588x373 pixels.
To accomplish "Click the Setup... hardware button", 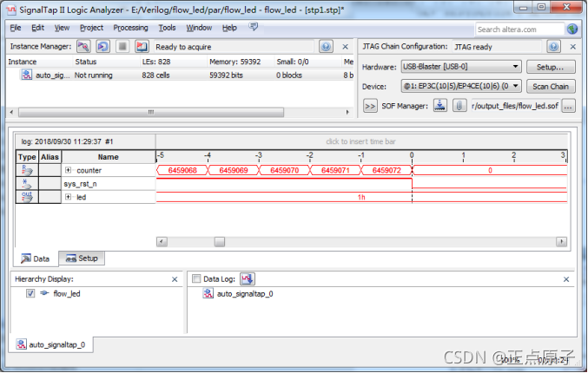I will 551,67.
